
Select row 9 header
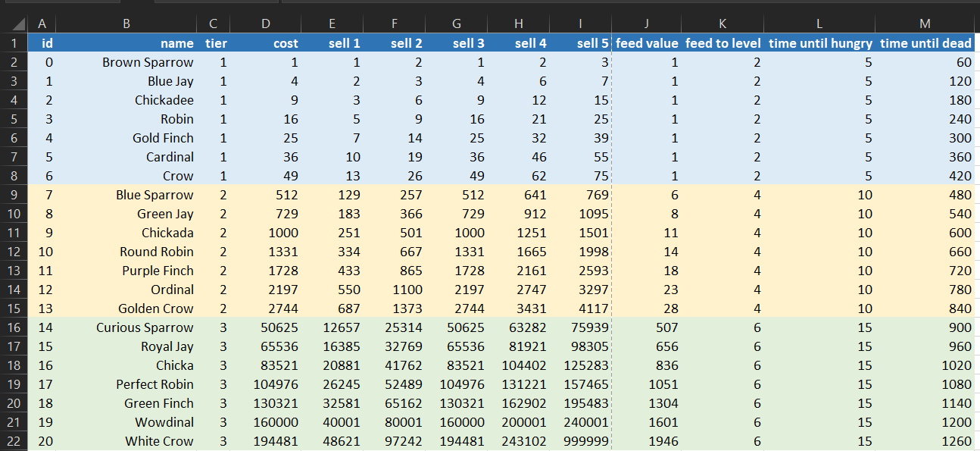pyautogui.click(x=14, y=195)
